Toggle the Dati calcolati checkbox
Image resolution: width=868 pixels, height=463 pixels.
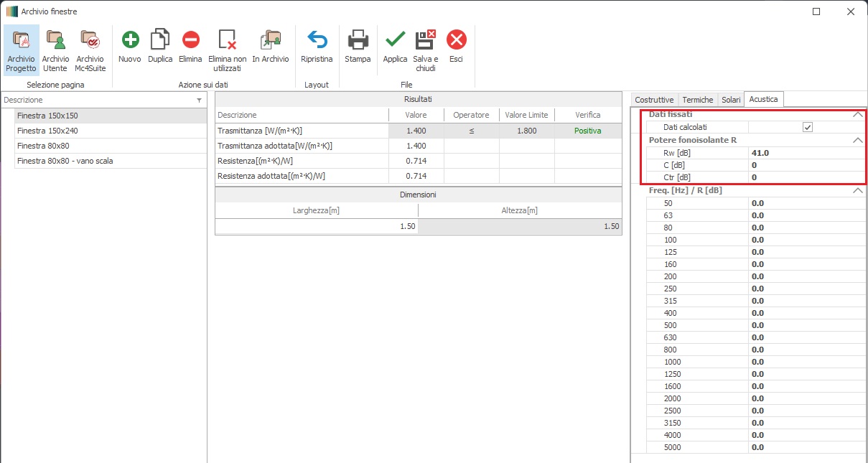[808, 127]
